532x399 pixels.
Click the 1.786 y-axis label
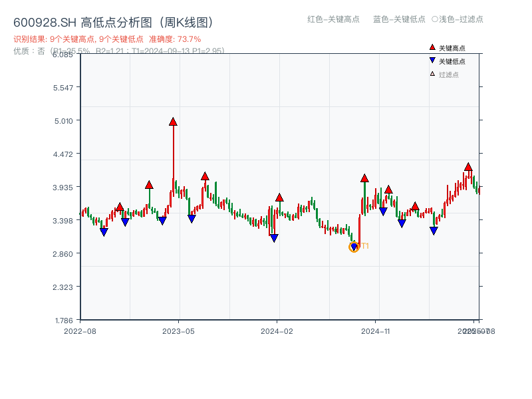coord(64,321)
